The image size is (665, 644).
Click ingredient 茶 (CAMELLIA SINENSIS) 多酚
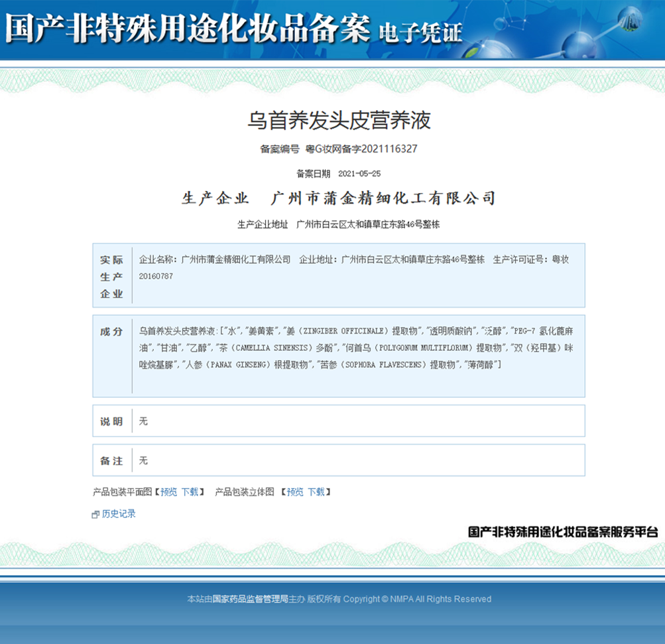[x=276, y=348]
